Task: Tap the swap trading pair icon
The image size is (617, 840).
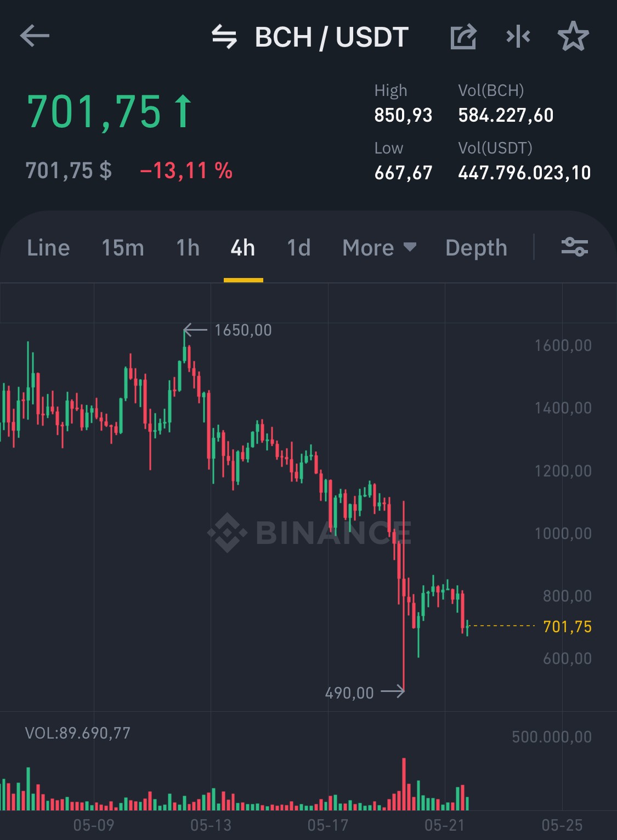Action: 224,37
